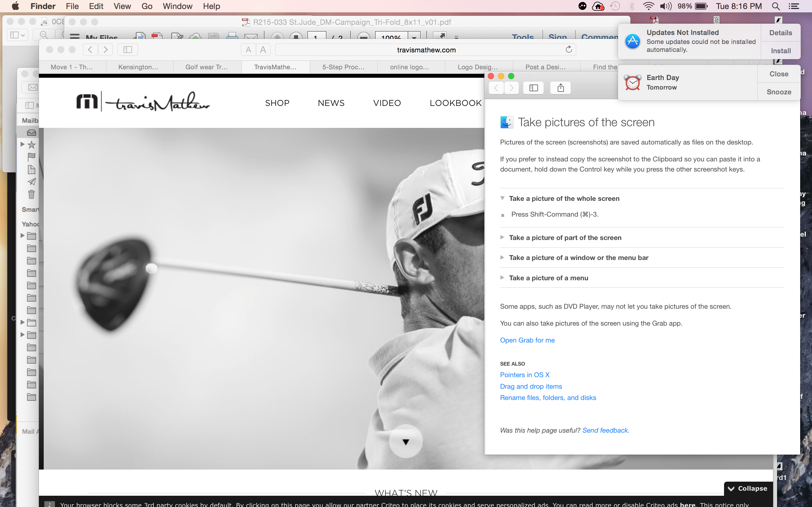Click the Safari reload page icon

[568, 50]
